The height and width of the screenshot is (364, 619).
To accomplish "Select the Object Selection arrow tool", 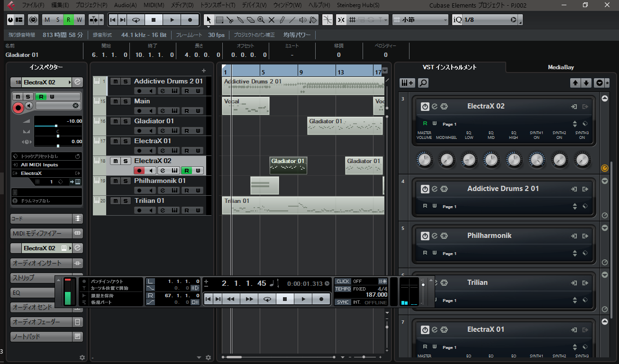I will coord(209,20).
